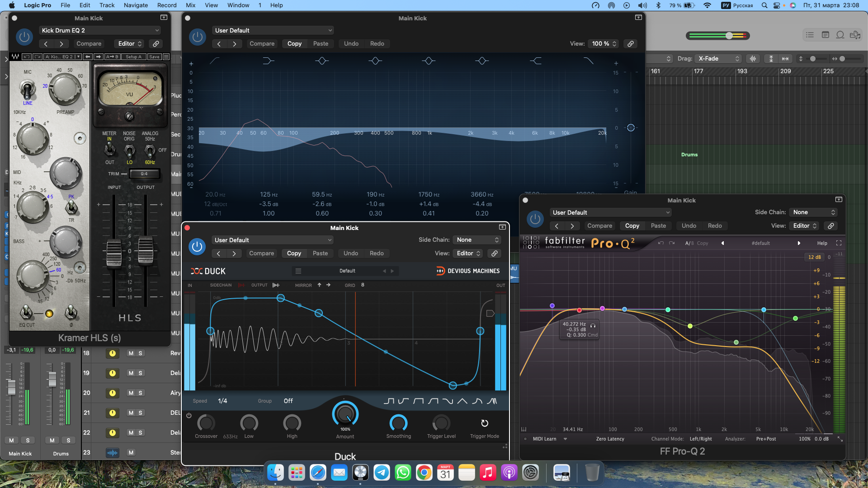Open Telegram from the dock

(382, 473)
